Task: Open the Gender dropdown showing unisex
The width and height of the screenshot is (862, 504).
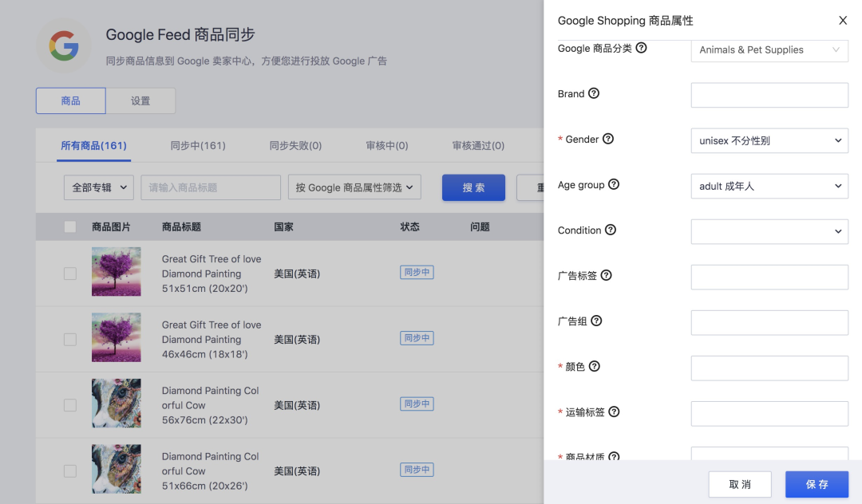Action: pyautogui.click(x=769, y=140)
